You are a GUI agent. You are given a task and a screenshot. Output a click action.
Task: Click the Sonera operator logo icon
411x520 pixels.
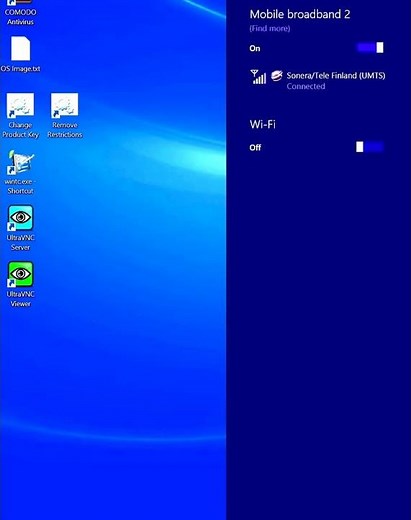tap(277, 76)
